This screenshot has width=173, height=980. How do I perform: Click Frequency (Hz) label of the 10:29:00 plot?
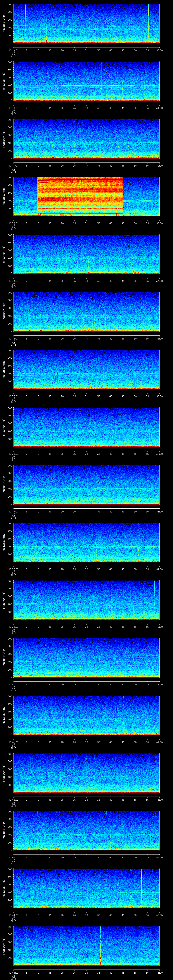pyautogui.click(x=4, y=24)
